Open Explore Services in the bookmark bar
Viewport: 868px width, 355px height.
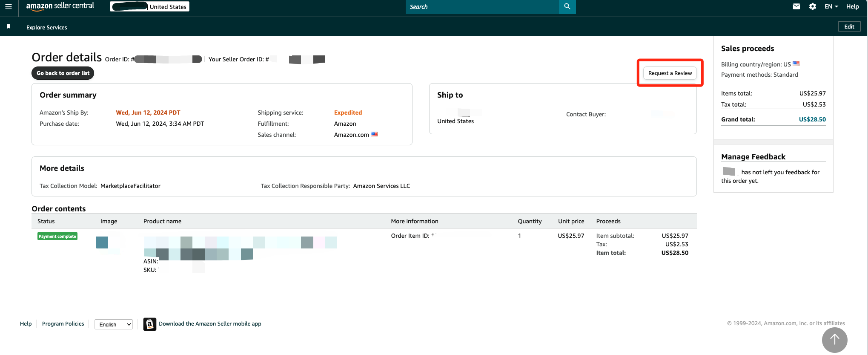click(x=47, y=27)
